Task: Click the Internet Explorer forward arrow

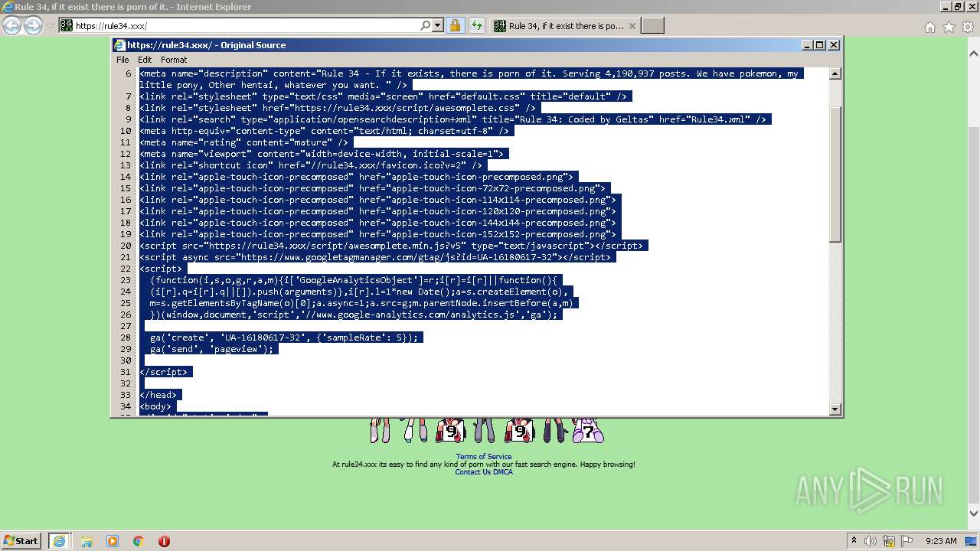Action: click(x=33, y=25)
